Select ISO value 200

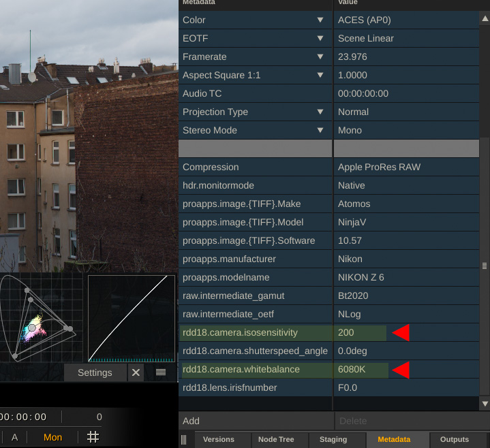coord(406,332)
